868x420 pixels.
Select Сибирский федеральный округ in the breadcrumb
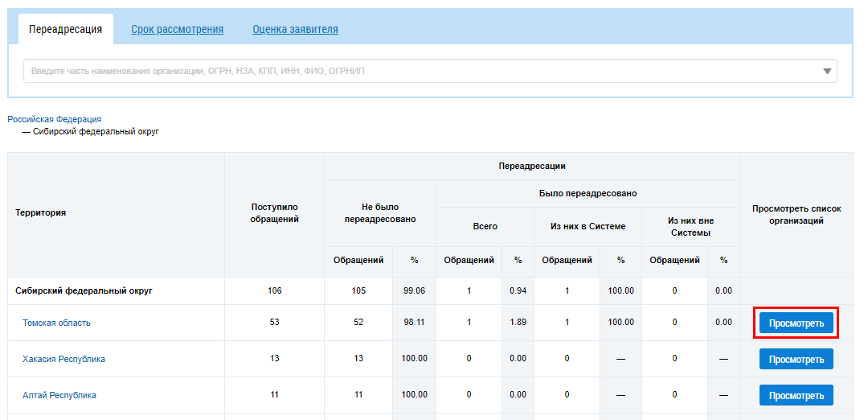(x=96, y=131)
